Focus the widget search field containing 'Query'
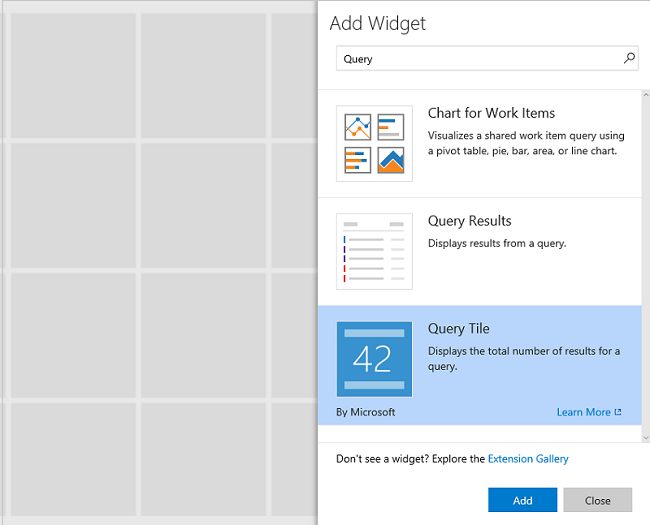Image resolution: width=650 pixels, height=525 pixels. click(x=480, y=59)
